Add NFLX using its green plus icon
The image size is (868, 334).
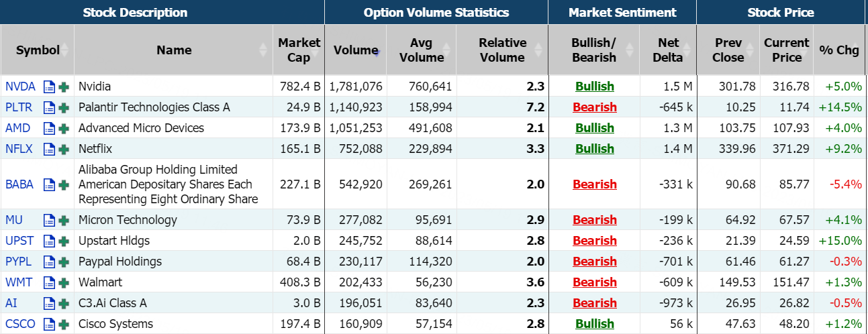click(64, 149)
